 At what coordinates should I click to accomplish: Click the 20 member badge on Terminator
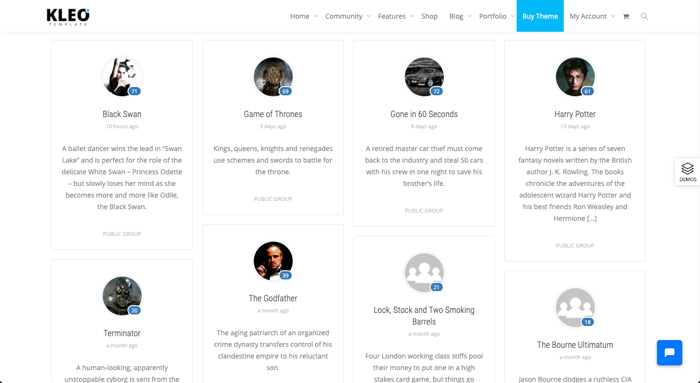[134, 310]
